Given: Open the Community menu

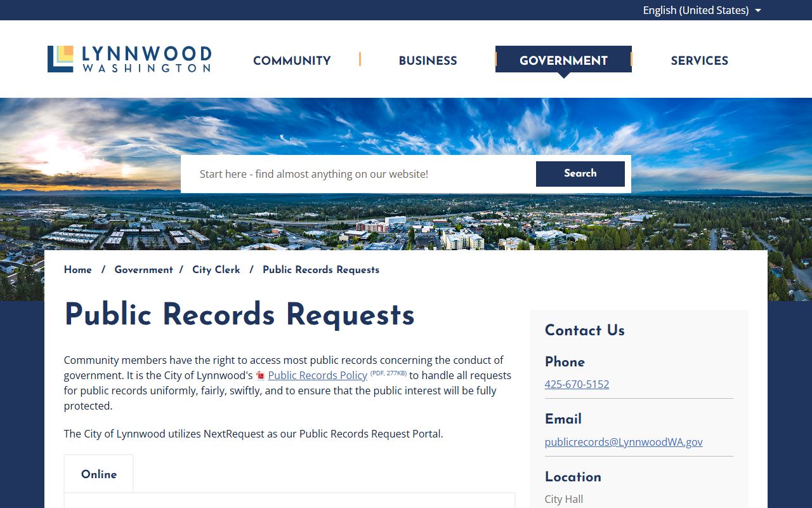Looking at the screenshot, I should [x=292, y=61].
